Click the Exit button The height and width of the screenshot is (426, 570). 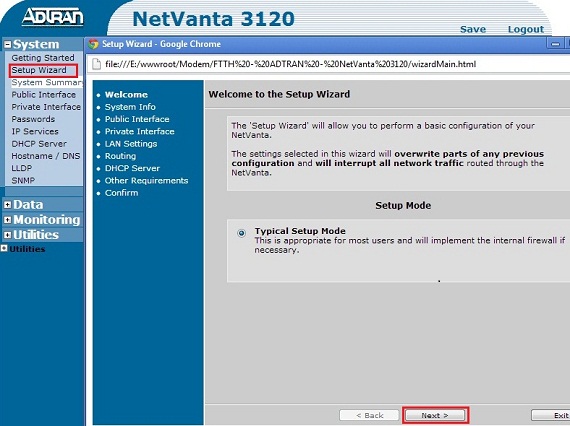coord(551,415)
